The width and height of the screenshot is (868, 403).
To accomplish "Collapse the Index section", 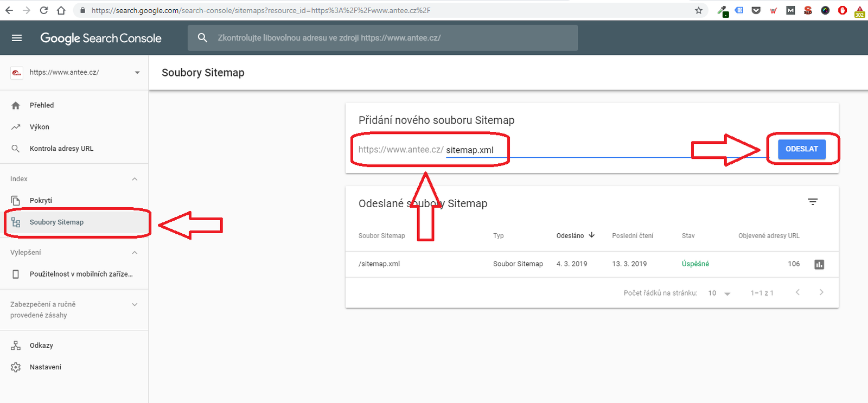I will pos(135,179).
